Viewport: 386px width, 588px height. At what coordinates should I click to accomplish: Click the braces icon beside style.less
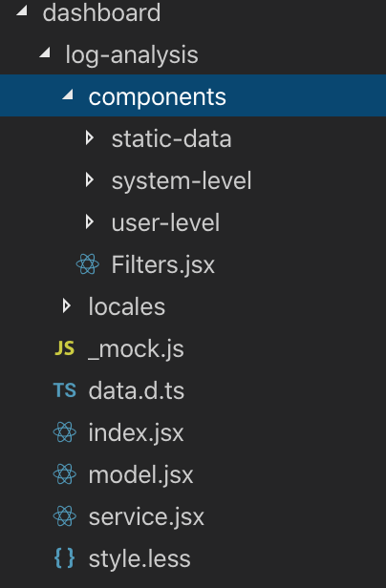(x=65, y=558)
